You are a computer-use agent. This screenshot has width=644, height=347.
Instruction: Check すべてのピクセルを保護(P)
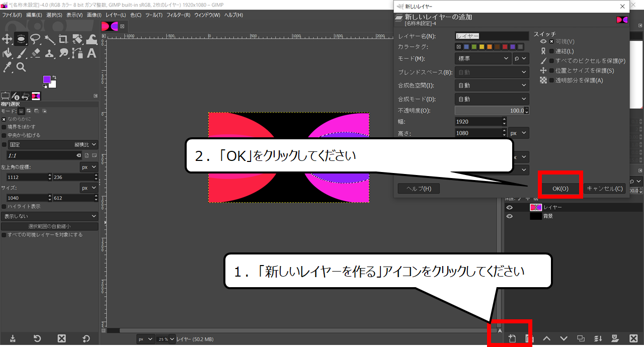(551, 61)
